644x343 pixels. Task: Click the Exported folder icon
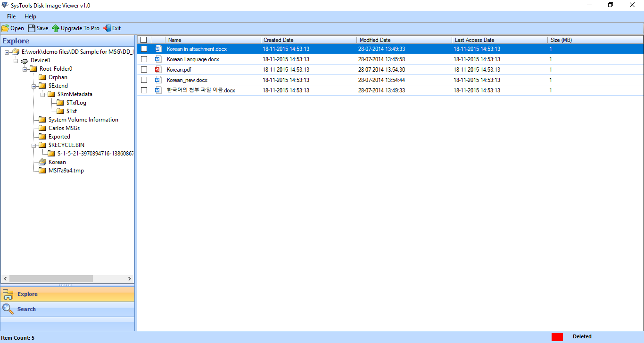pyautogui.click(x=42, y=137)
